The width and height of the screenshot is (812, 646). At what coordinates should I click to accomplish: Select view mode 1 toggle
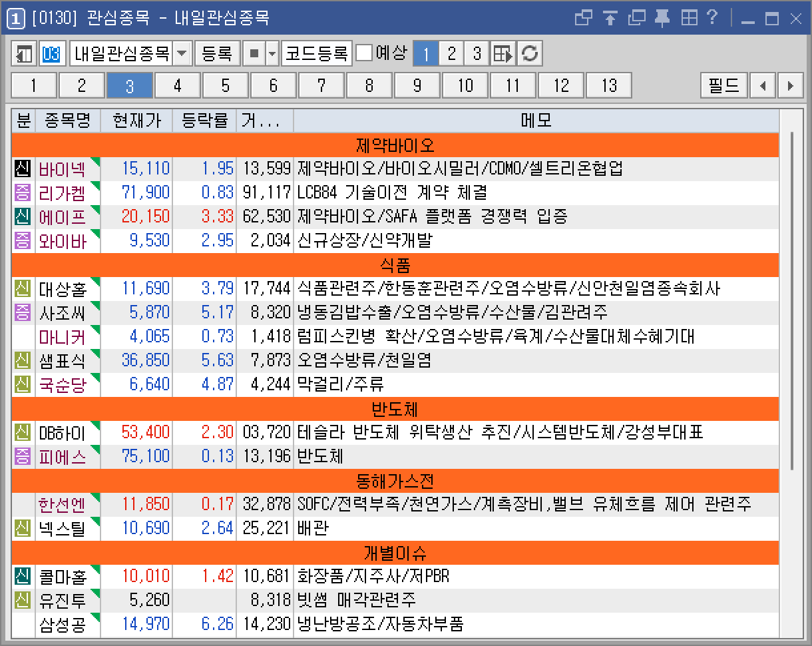(x=426, y=54)
